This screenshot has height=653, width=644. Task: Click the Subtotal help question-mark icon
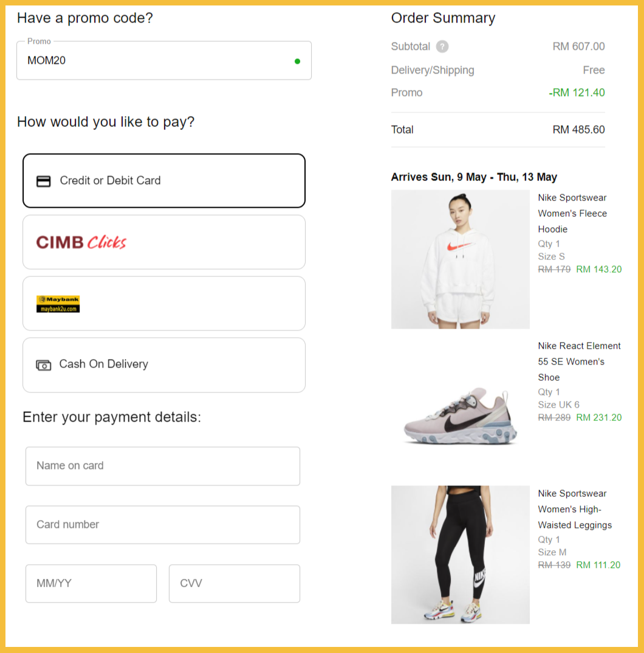tap(442, 47)
